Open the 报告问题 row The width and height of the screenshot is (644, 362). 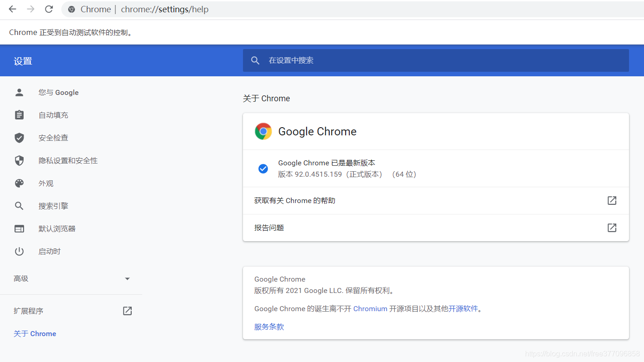[436, 228]
